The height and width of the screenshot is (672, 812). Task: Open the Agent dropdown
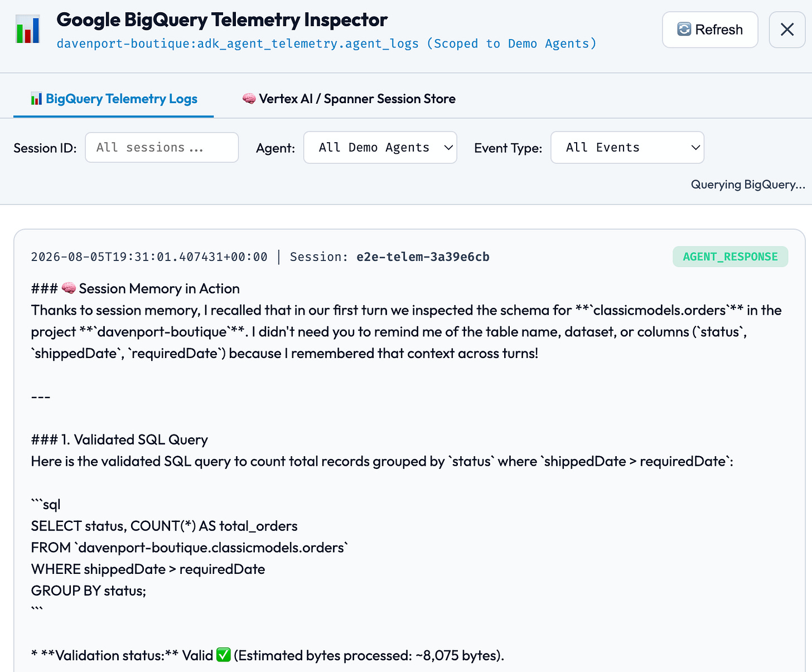pos(380,147)
